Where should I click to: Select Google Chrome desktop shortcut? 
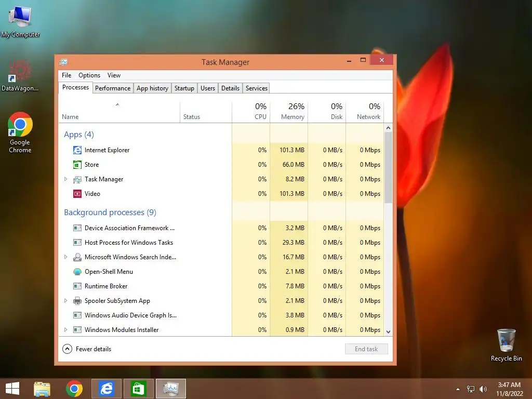pyautogui.click(x=20, y=132)
